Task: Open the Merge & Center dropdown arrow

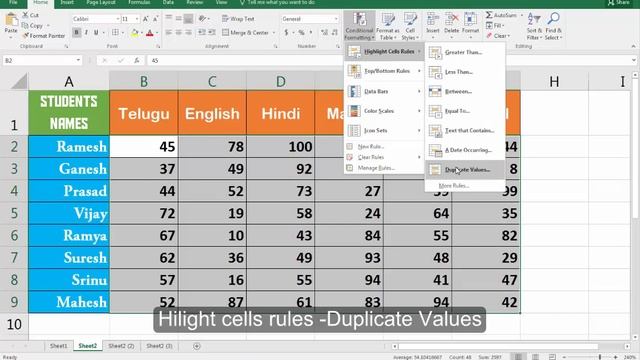Action: click(x=273, y=32)
